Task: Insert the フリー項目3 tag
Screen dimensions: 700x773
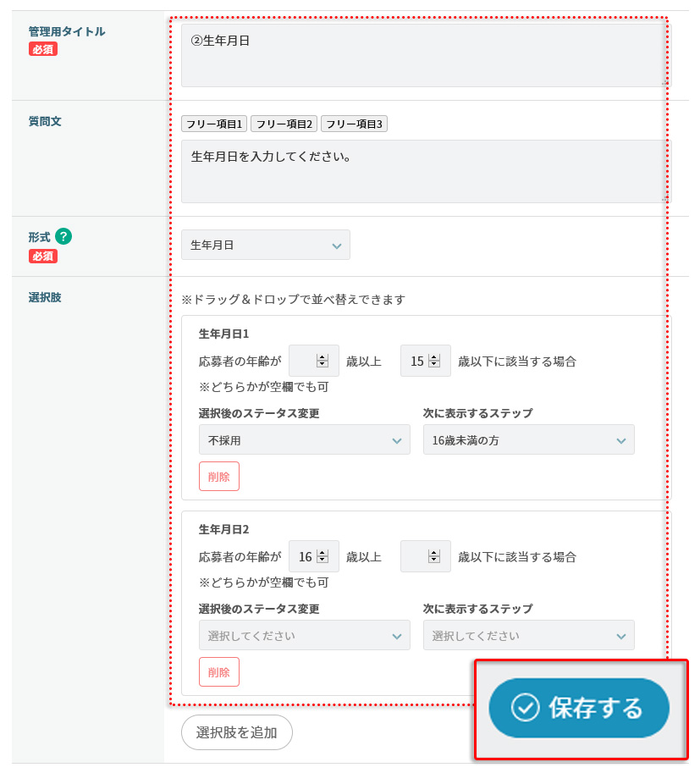Action: click(x=354, y=124)
